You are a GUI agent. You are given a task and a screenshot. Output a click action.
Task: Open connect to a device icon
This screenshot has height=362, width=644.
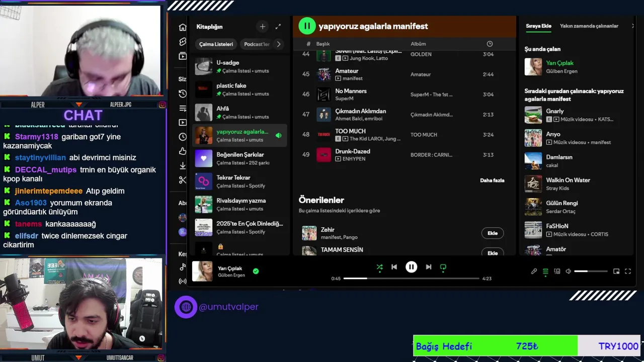pos(557,271)
